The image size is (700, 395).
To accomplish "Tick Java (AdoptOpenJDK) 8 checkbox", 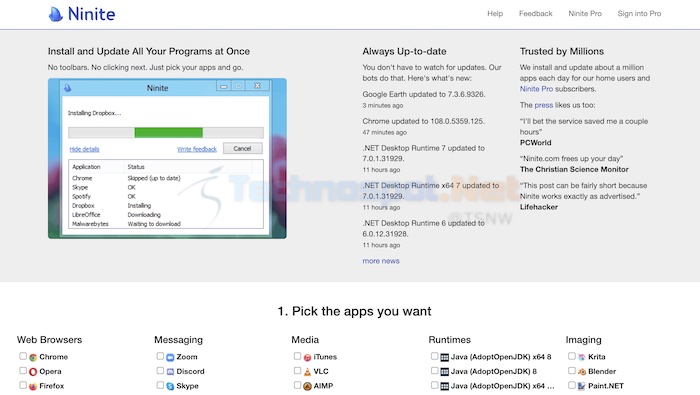I will click(x=434, y=370).
